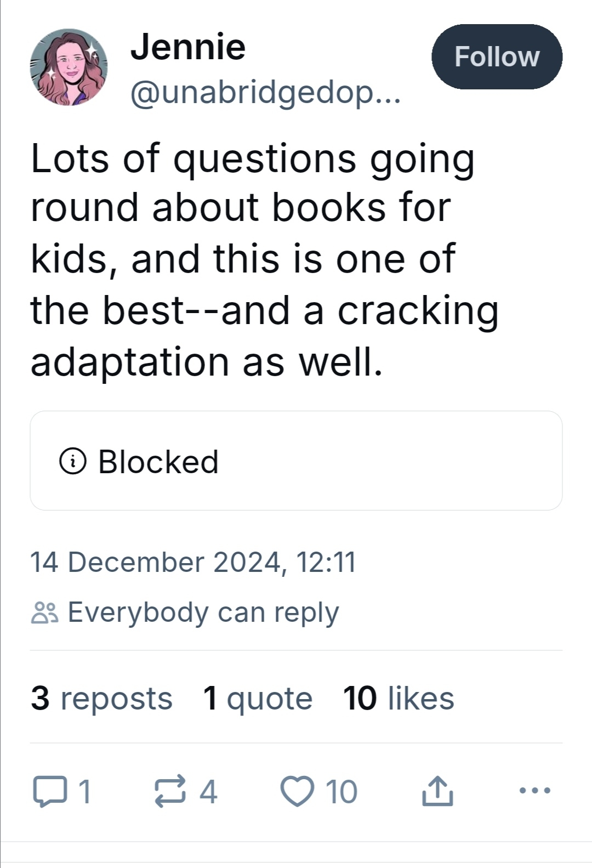View the 3 reposts list
Viewport: 592px width, 868px height.
[101, 698]
